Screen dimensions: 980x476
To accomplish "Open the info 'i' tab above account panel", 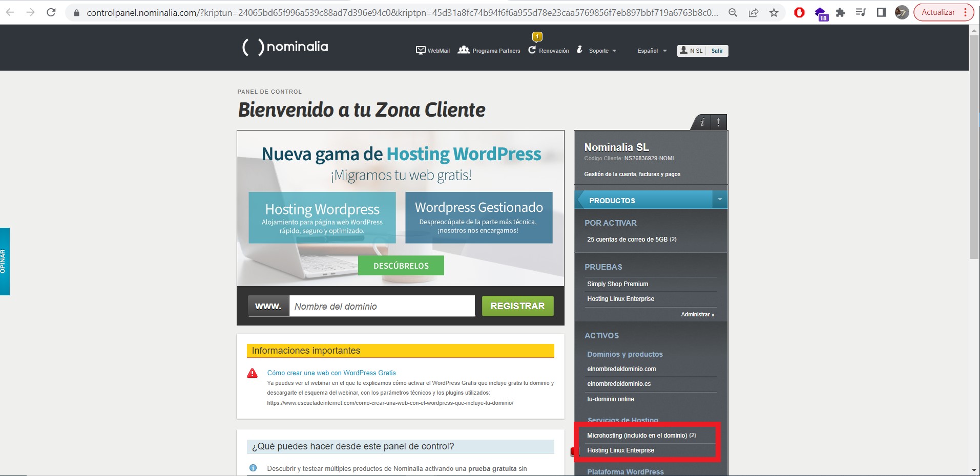I will coord(702,122).
